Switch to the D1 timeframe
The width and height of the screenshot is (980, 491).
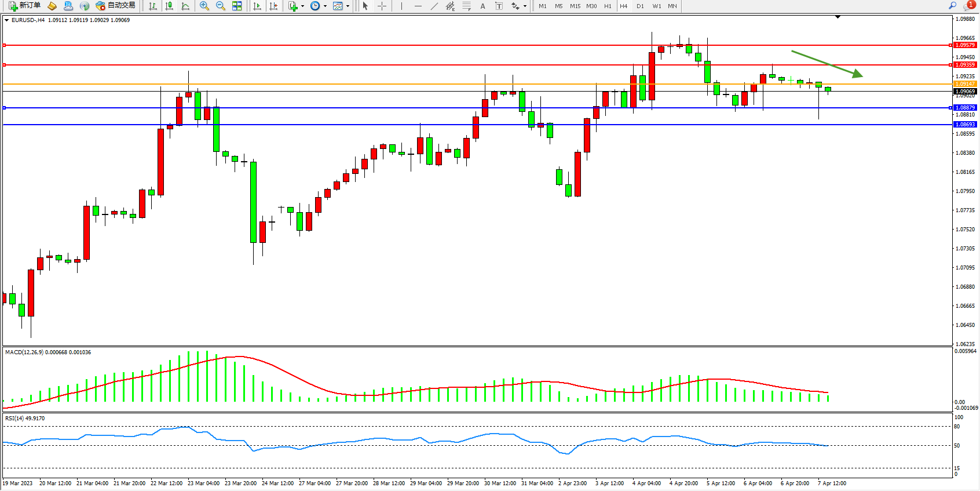pyautogui.click(x=640, y=6)
